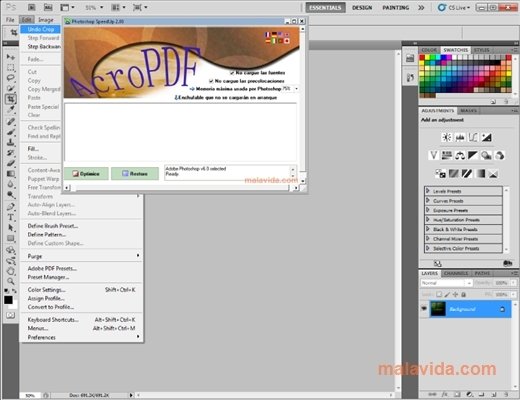Select the Brush tool
This screenshot has width=520, height=400.
10,132
